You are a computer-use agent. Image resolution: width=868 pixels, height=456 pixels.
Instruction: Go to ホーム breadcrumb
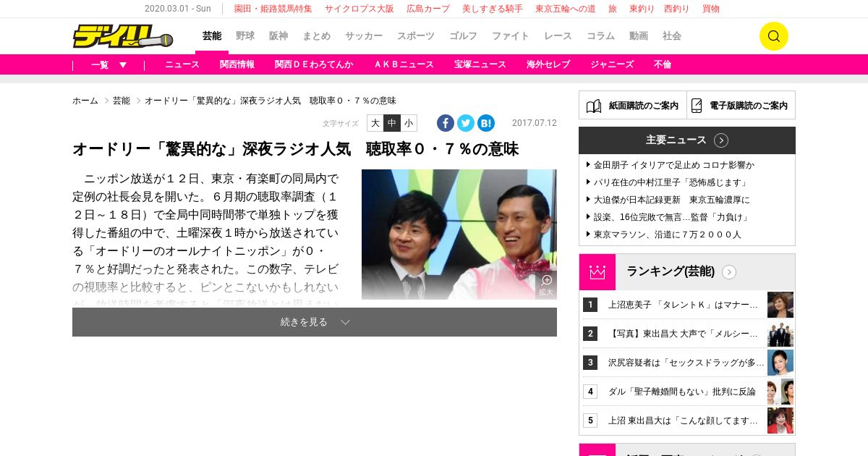pyautogui.click(x=85, y=101)
